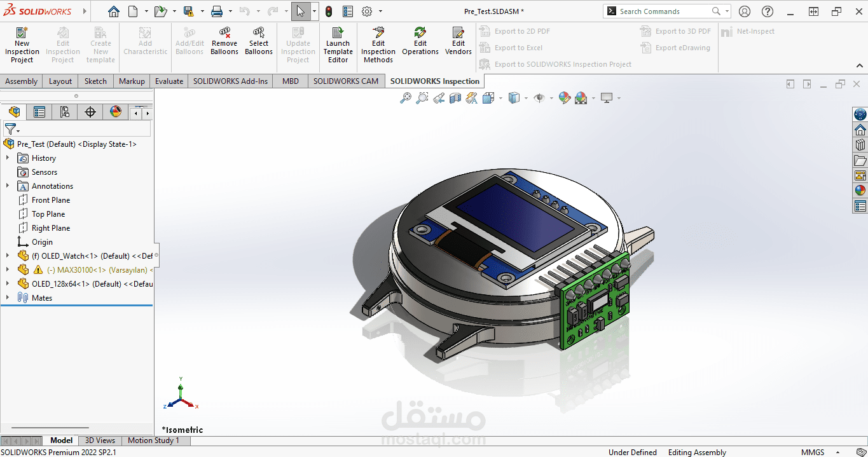Open the Save options dropdown arrow
The height and width of the screenshot is (457, 868).
pyautogui.click(x=201, y=11)
